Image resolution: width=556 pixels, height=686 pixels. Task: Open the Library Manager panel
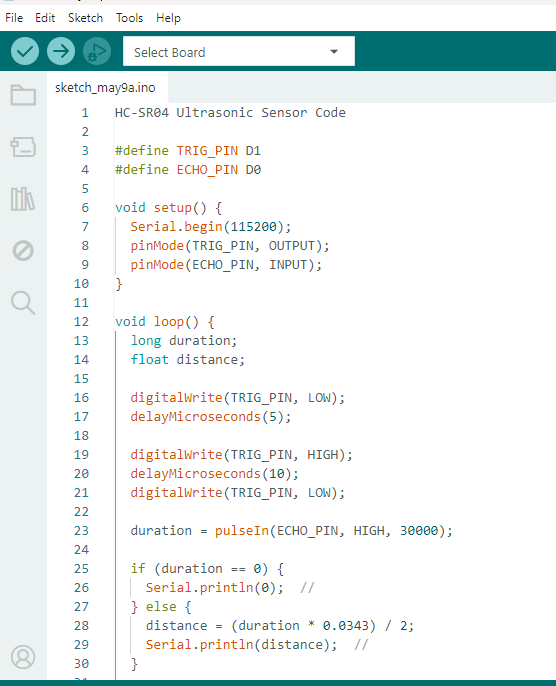click(x=23, y=199)
